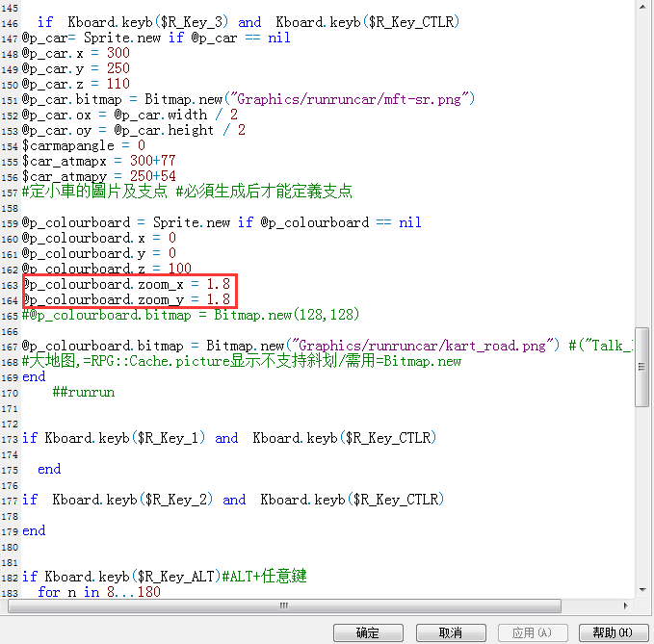Image resolution: width=654 pixels, height=644 pixels.
Task: Click the mft-sr.png file path string
Action: 350,99
